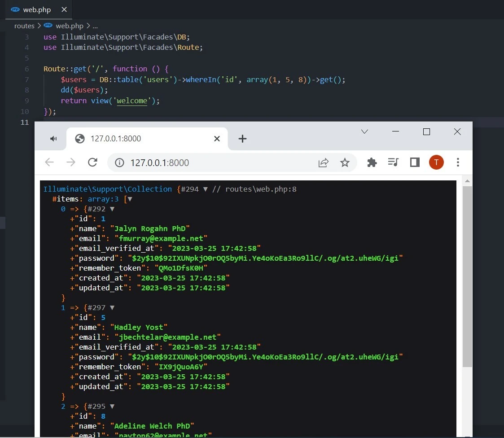Image resolution: width=504 pixels, height=438 pixels.
Task: Collapse the item #292 object arrow
Action: [112, 209]
